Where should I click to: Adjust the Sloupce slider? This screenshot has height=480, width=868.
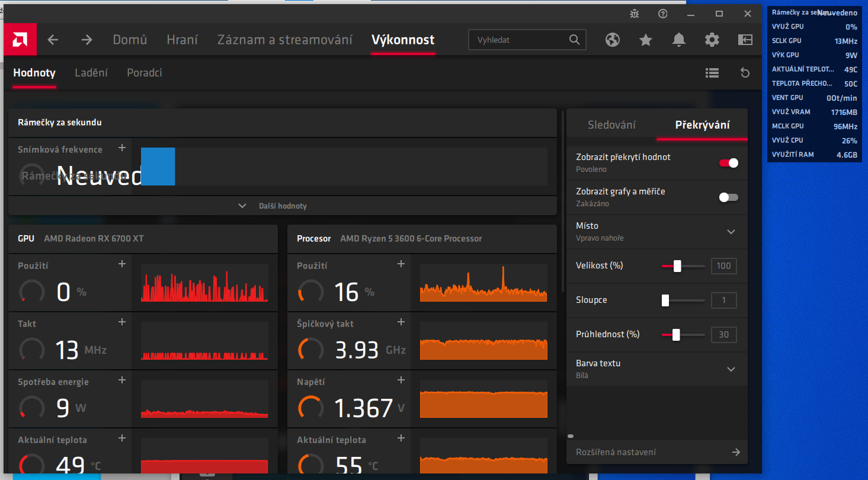(x=683, y=300)
